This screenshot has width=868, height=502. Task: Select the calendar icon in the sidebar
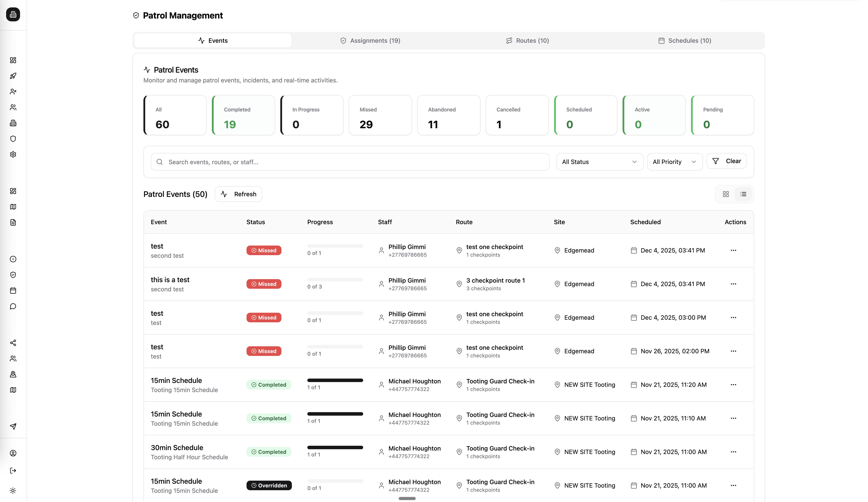(x=13, y=290)
